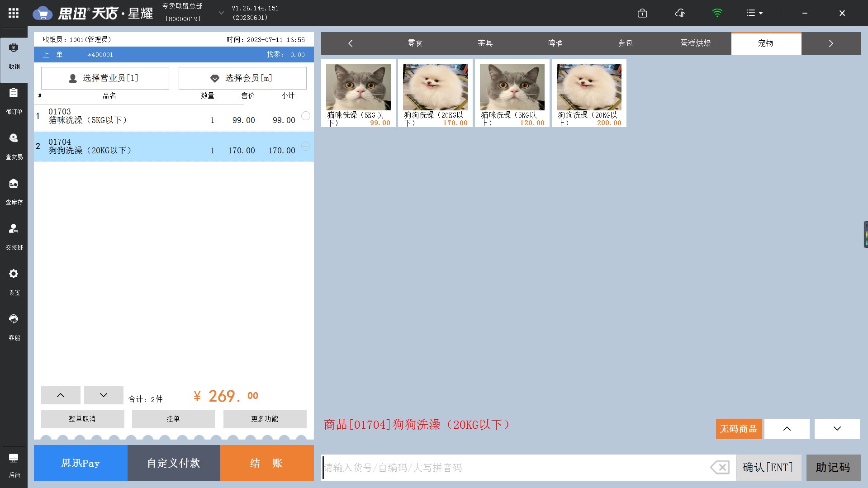Click the apps grid icon top-left
Screen dimensions: 868x488
14,13
